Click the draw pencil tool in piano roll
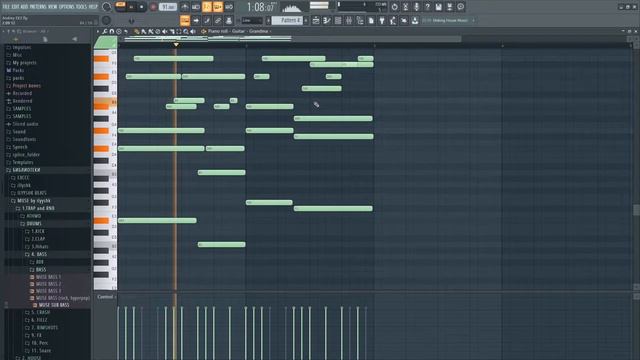This screenshot has width=640, height=360. [x=136, y=31]
